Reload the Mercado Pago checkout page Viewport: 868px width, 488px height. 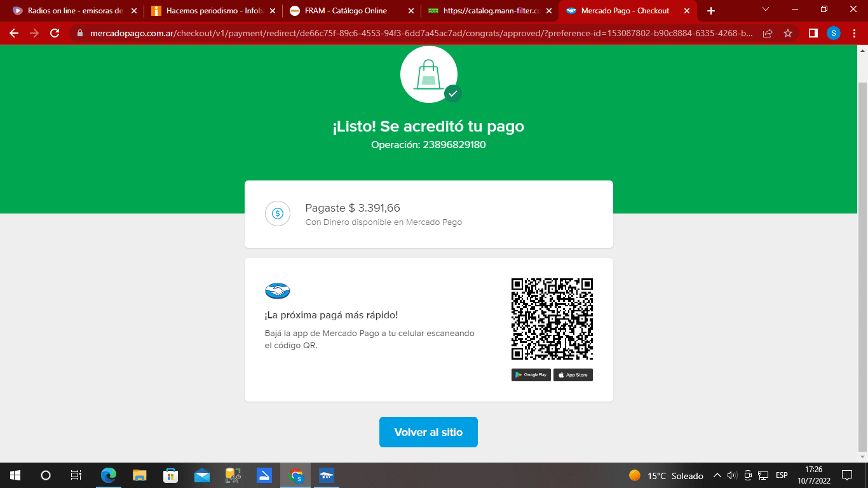pos(55,33)
